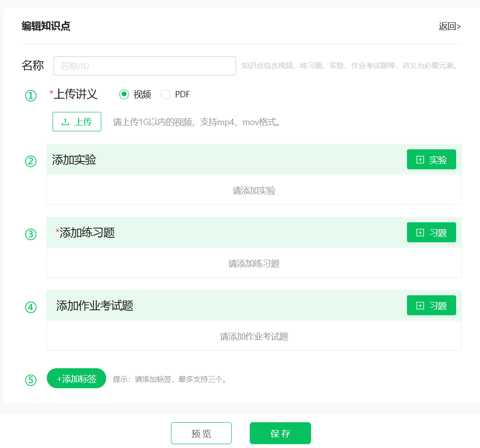Click the 预览 preview button
Screen dimensions: 480x448
coord(201,433)
